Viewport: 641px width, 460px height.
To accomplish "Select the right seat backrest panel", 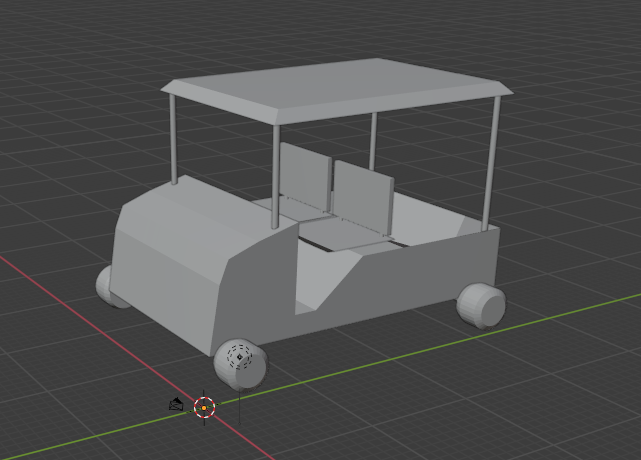I will tap(363, 198).
